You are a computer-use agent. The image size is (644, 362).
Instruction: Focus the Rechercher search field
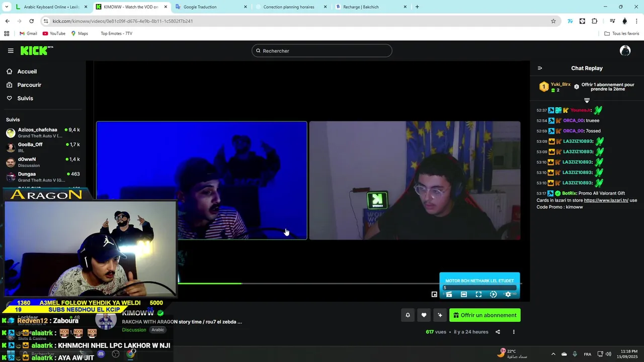[x=322, y=51]
